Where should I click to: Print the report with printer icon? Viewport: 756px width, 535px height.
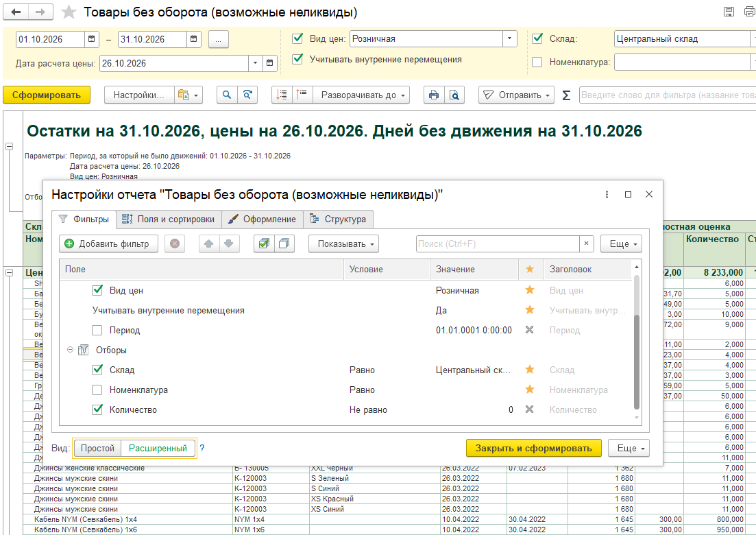tap(434, 95)
